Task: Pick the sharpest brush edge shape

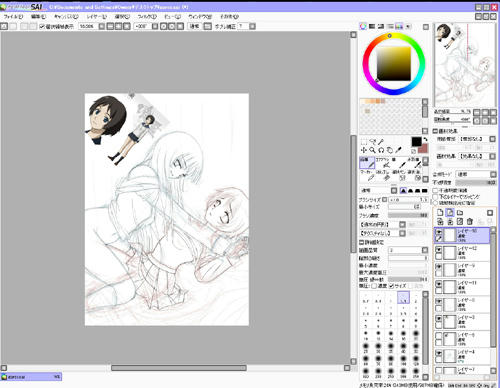Action: [x=403, y=191]
